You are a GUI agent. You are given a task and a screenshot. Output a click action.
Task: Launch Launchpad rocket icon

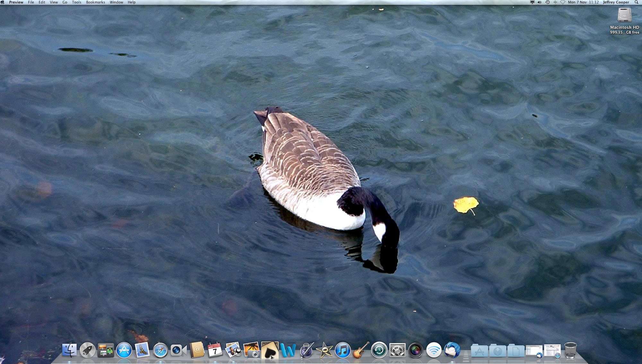(87, 350)
